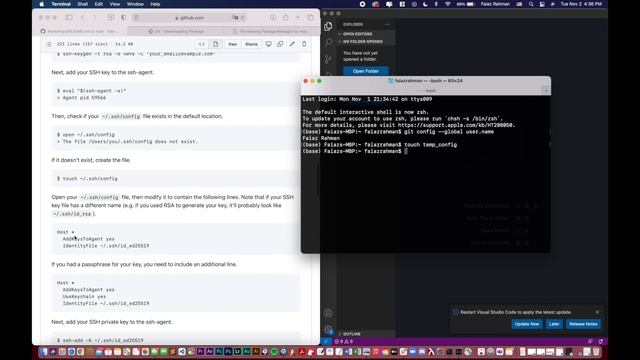The width and height of the screenshot is (640, 360).
Task: Show the source code view on GitHub
Action: (202, 44)
